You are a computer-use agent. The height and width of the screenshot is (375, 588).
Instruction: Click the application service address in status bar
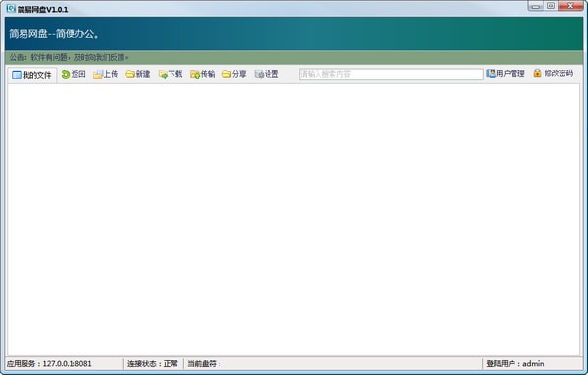(x=49, y=364)
